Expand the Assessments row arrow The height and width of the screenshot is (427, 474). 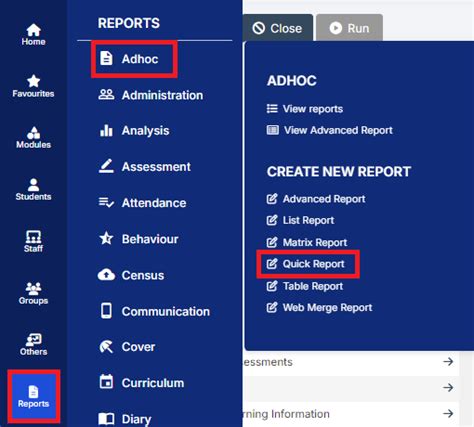(448, 362)
